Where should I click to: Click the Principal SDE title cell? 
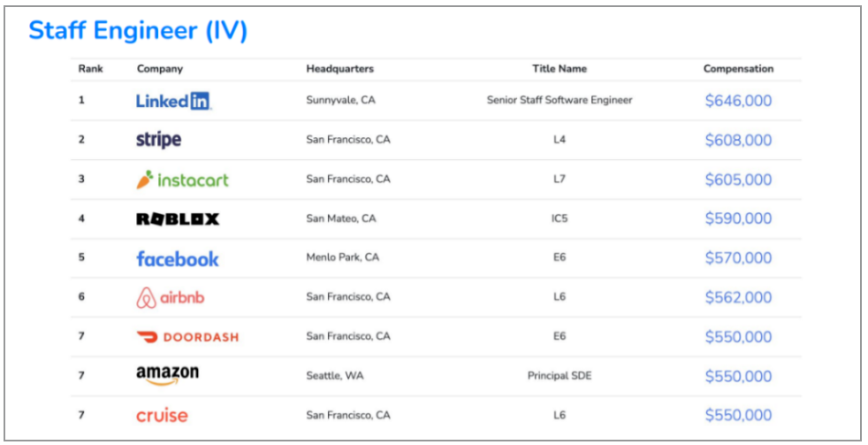[560, 376]
